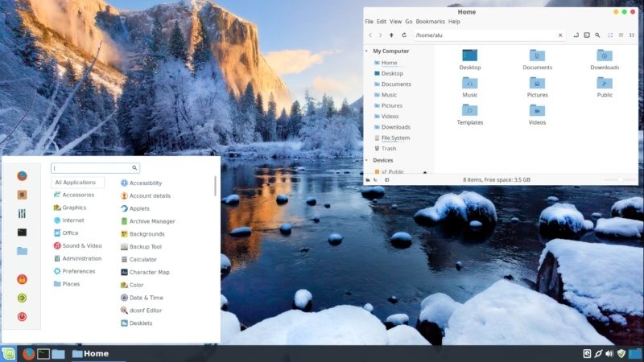
Task: Launch Calculator from application list
Action: [138, 259]
